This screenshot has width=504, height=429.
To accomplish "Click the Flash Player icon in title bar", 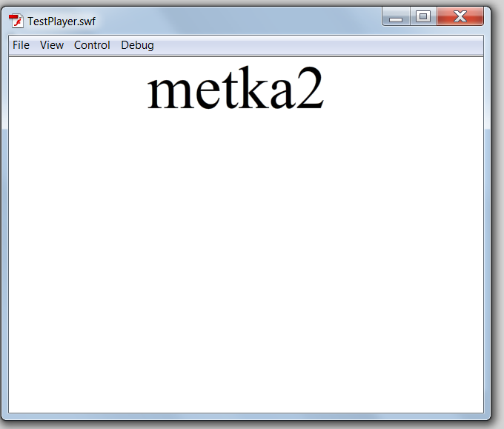I will [16, 21].
